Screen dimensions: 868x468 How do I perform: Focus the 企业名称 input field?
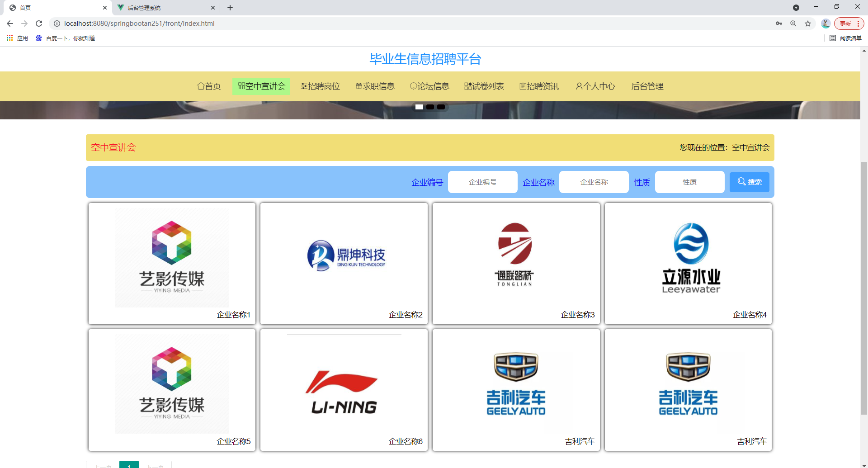pos(594,182)
